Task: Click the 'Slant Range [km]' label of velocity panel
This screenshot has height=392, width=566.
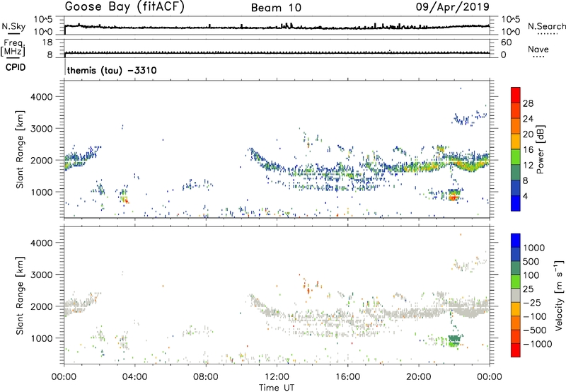Action: pos(20,295)
